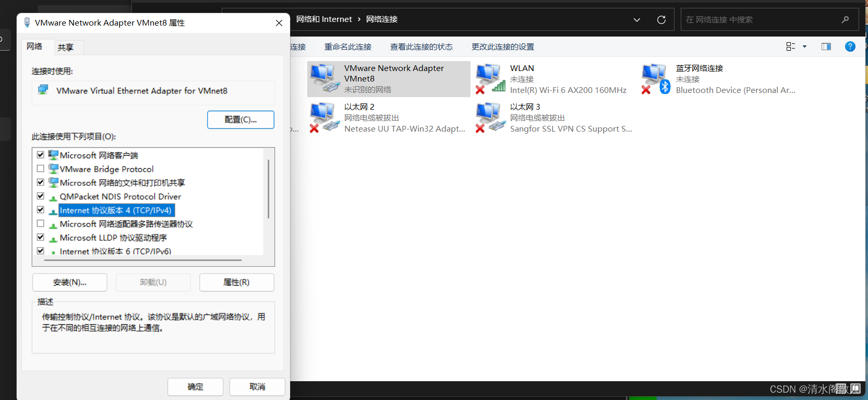Expand the breadcrumb chevron after 网络和 Internet
The image size is (868, 400).
click(359, 19)
